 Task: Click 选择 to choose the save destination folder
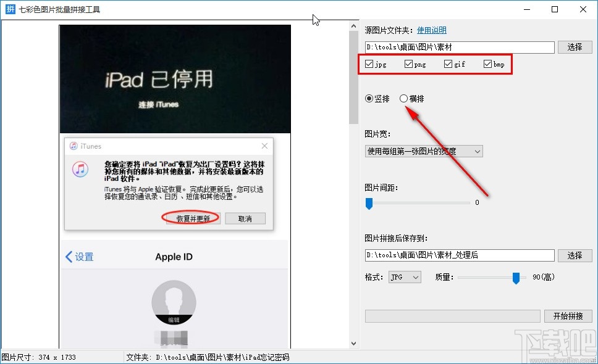pyautogui.click(x=575, y=255)
